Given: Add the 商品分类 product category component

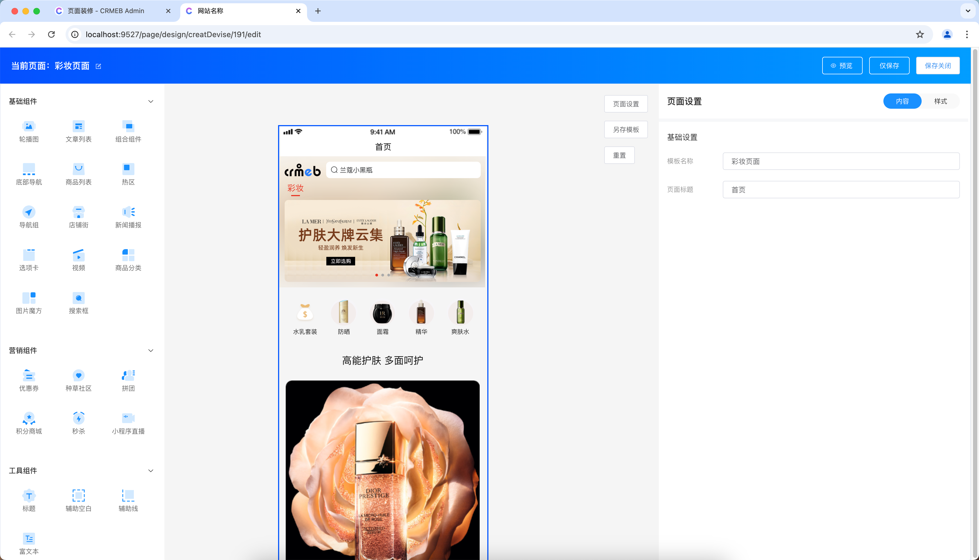Looking at the screenshot, I should click(128, 260).
